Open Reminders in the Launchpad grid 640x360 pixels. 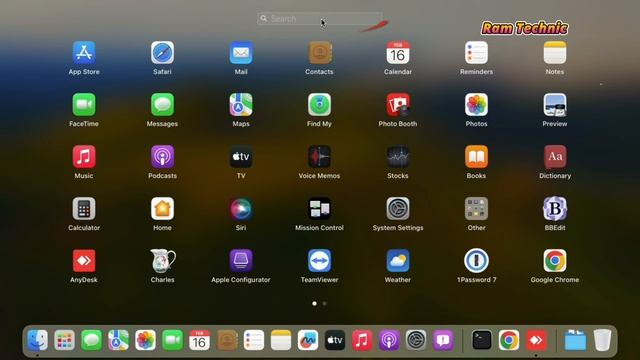coord(476,53)
